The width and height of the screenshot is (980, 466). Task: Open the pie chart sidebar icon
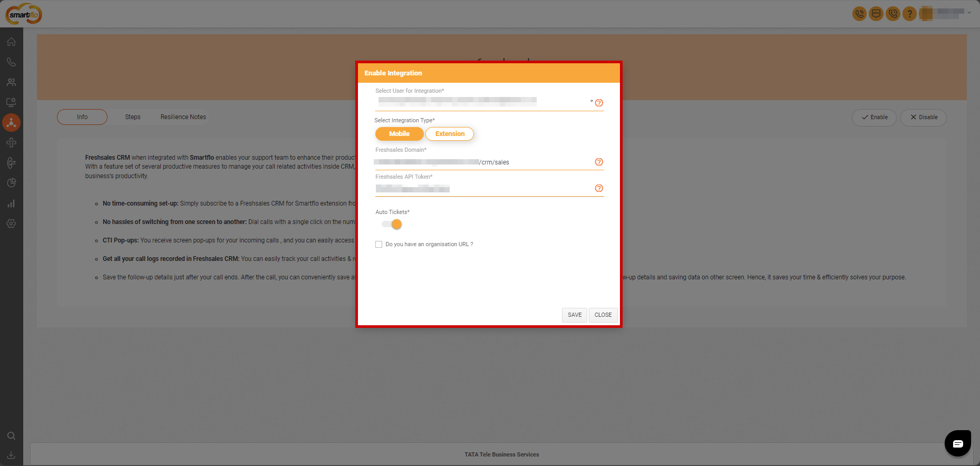[11, 183]
